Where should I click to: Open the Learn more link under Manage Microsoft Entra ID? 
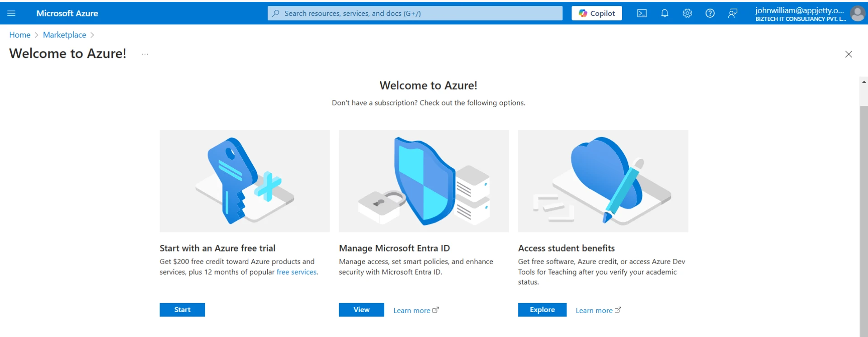[412, 310]
